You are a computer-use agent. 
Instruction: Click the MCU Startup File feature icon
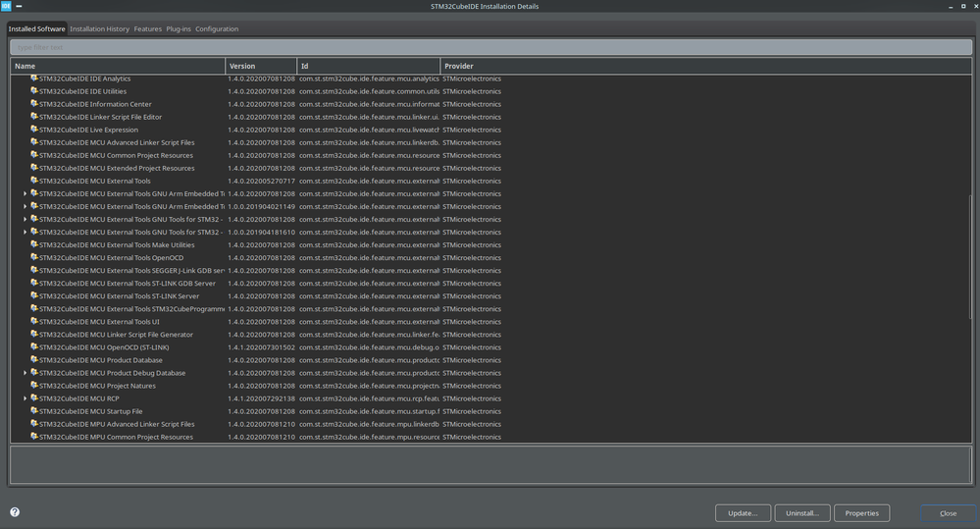(34, 411)
